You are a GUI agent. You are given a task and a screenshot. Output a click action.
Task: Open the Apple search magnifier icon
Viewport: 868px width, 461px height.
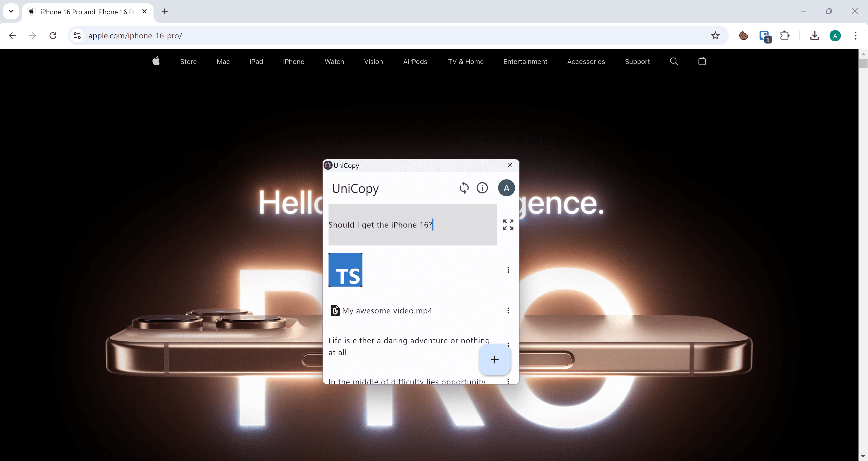674,61
